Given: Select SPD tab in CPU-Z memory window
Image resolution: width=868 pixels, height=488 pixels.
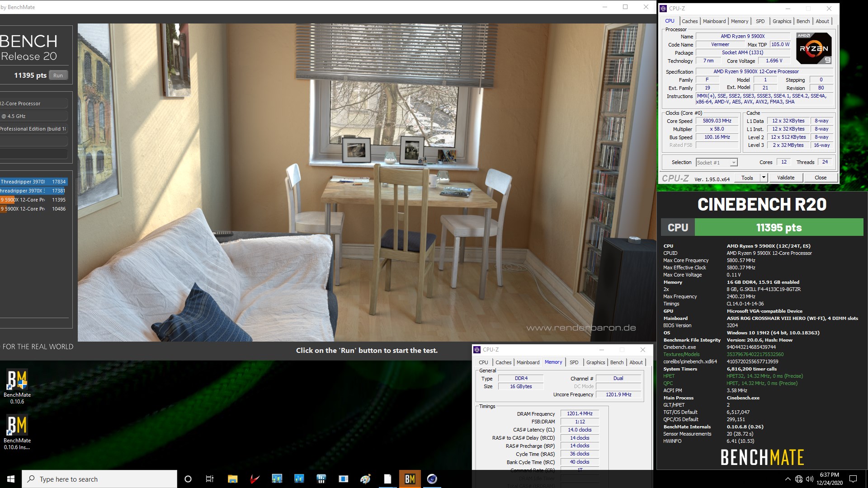Looking at the screenshot, I should click(574, 362).
